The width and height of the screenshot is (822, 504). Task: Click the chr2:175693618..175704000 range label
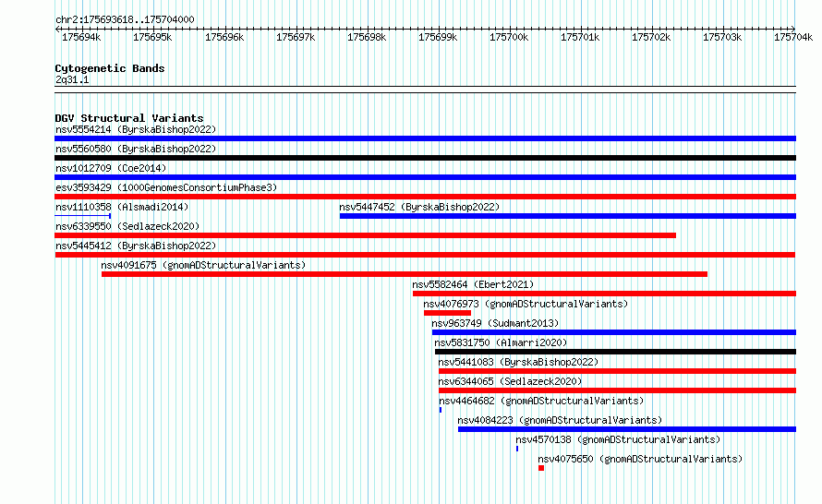125,19
